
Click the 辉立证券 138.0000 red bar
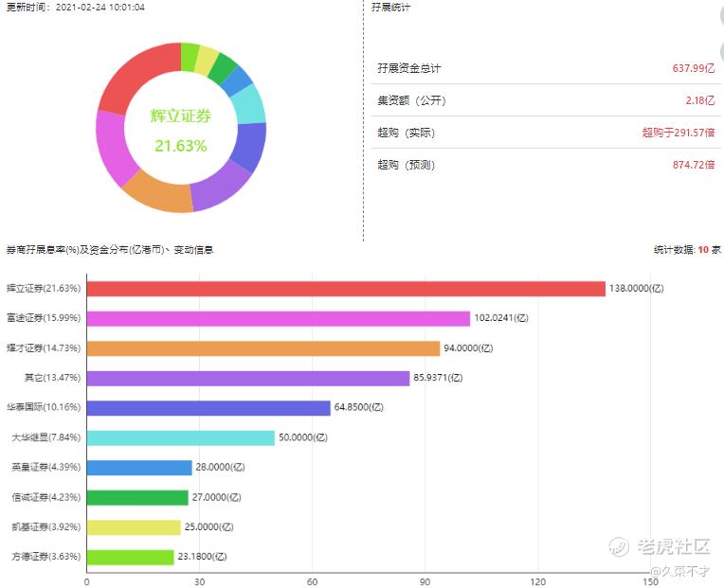[346, 289]
